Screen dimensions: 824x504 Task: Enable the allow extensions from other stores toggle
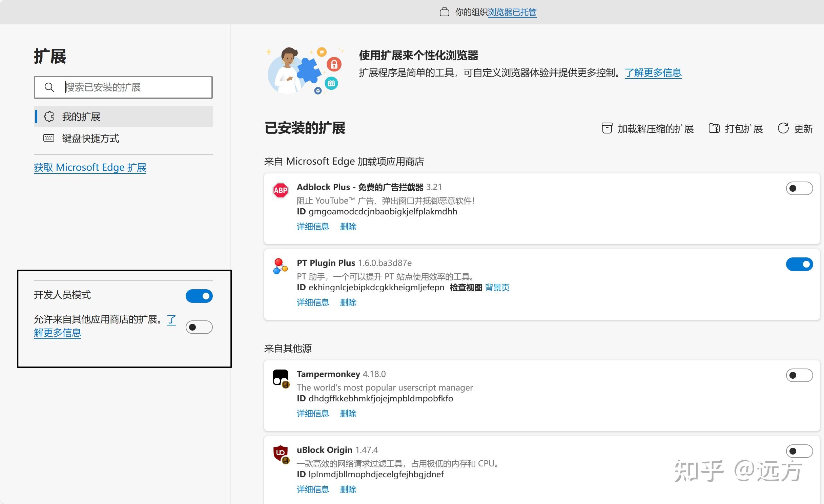(x=199, y=327)
